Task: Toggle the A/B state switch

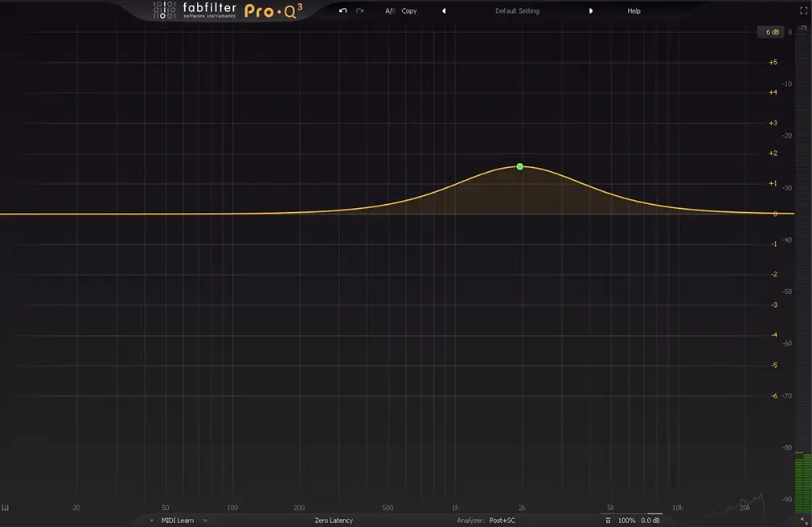Action: pyautogui.click(x=390, y=11)
